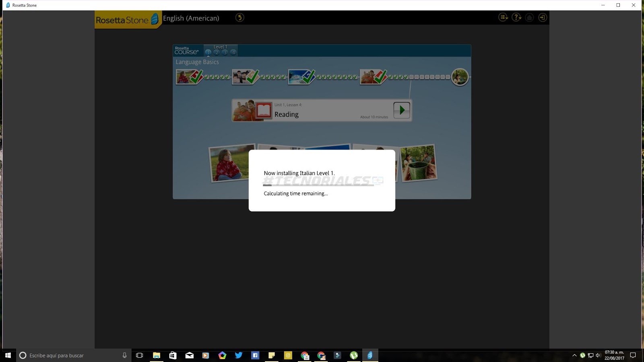
Task: Click the sign out door icon
Action: [543, 17]
